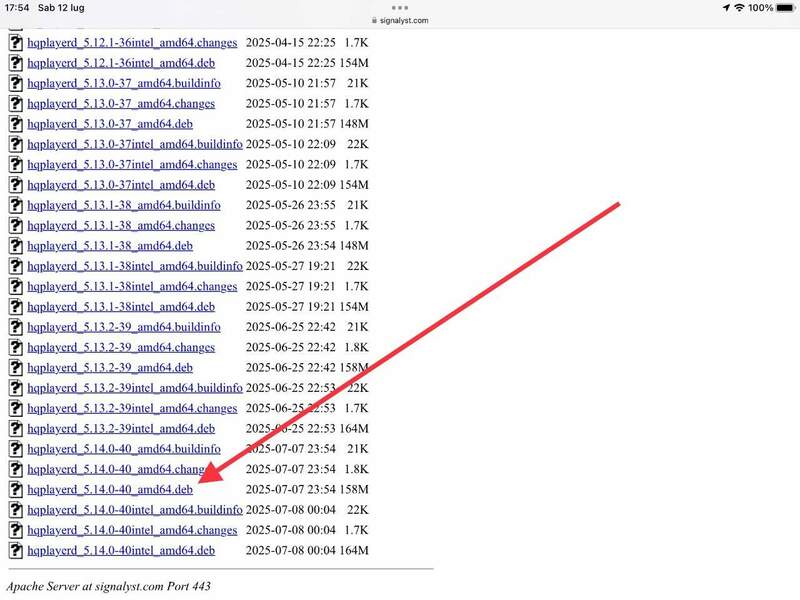Download hqplayerd_5.14.0-40_amd64.deb
This screenshot has height=600, width=800.
(110, 490)
